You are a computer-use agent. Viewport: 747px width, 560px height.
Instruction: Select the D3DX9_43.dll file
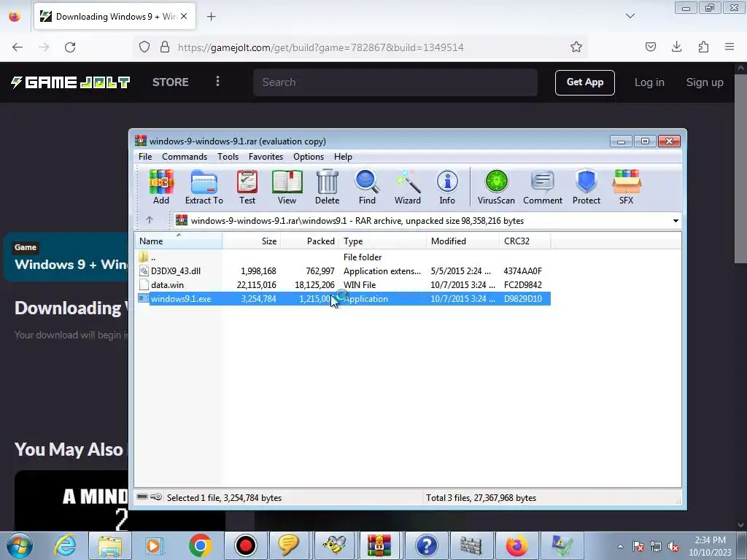(x=343, y=271)
